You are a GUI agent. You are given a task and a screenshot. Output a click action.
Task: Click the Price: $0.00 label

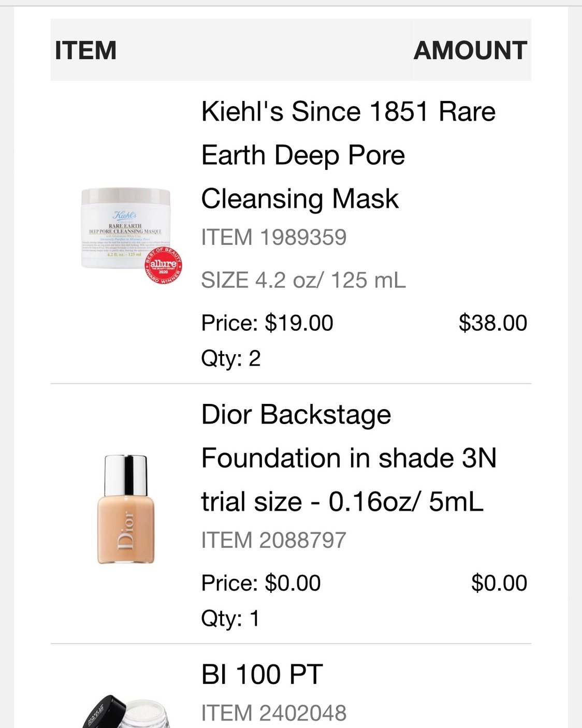pyautogui.click(x=261, y=583)
